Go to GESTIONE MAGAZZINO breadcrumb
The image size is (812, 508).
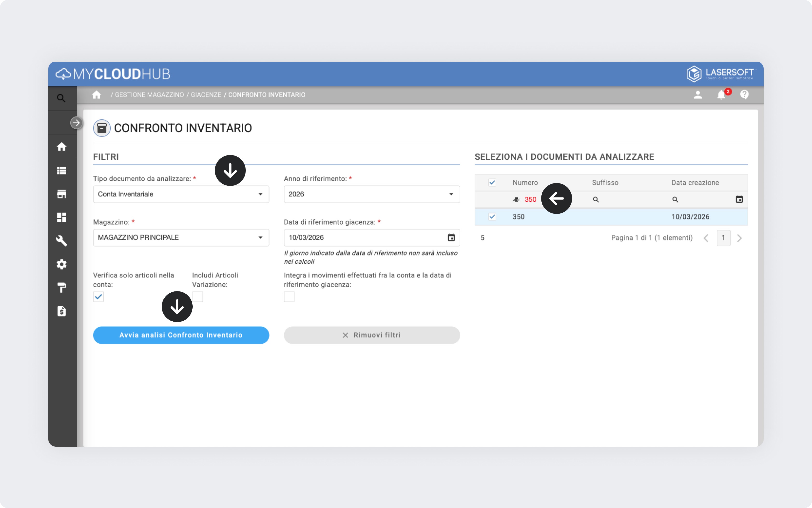[149, 95]
